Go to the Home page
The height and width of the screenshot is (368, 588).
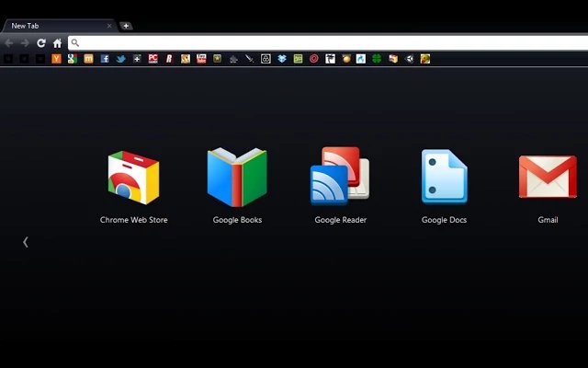coord(57,43)
